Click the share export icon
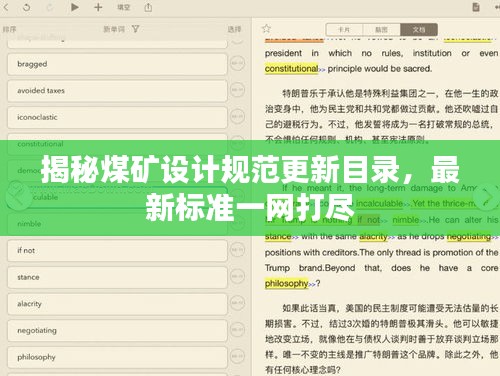This screenshot has height=376, width=500. [x=148, y=7]
